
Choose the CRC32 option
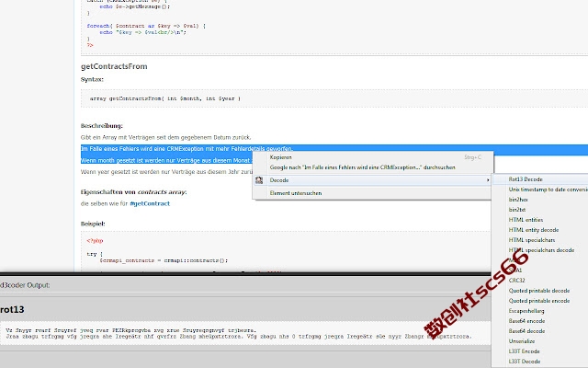coord(516,281)
